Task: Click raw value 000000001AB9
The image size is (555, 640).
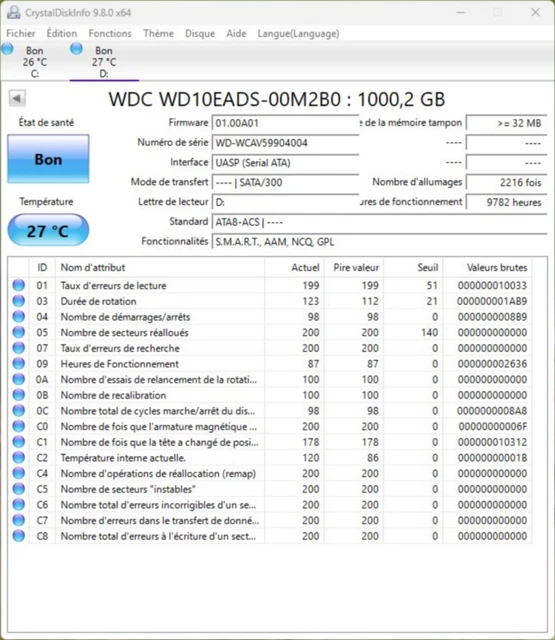Action: pyautogui.click(x=492, y=301)
